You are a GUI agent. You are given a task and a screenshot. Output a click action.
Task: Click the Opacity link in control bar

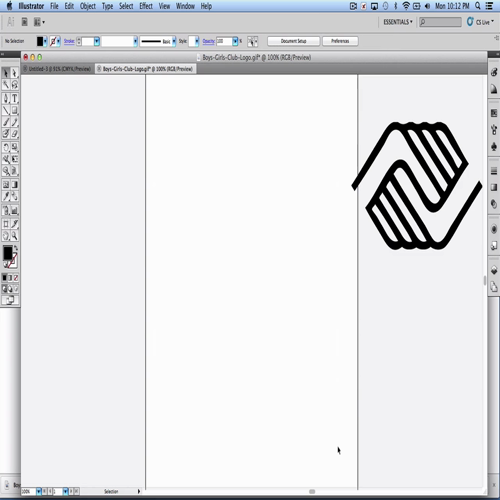[208, 41]
